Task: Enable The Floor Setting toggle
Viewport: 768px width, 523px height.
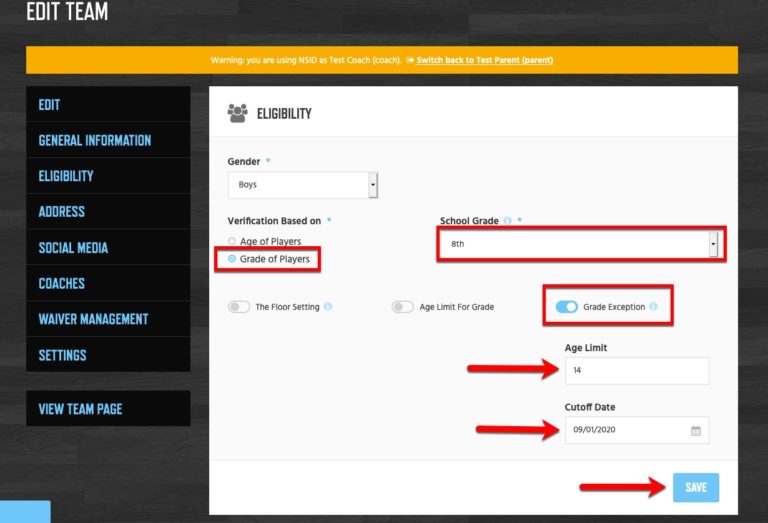Action: 239,307
